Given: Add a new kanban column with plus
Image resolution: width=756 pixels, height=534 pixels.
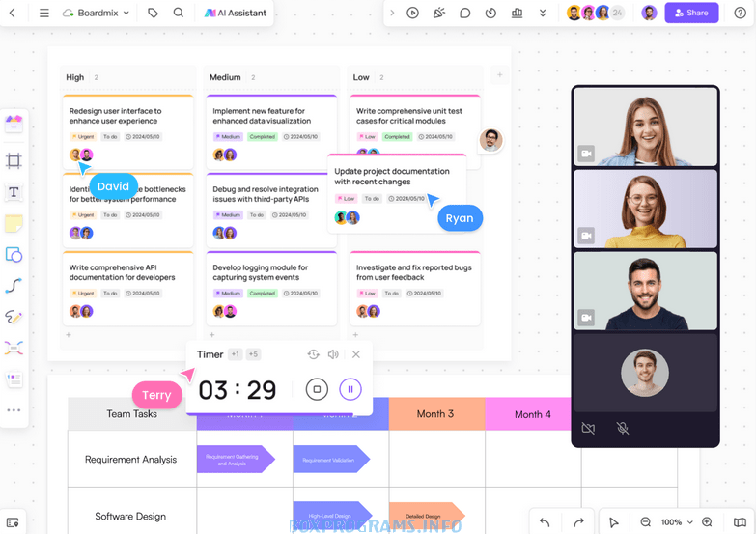Looking at the screenshot, I should pyautogui.click(x=500, y=74).
